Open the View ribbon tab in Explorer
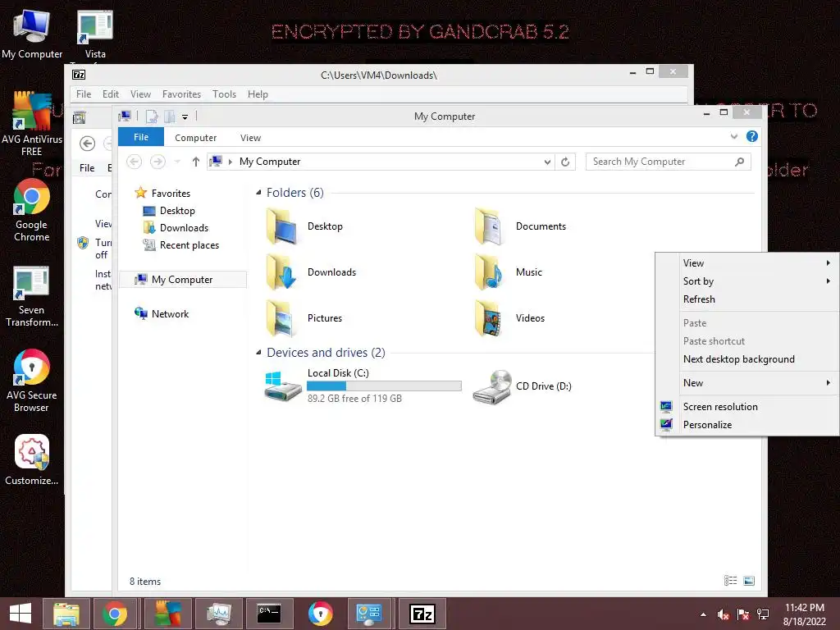The image size is (840, 630). (x=250, y=138)
